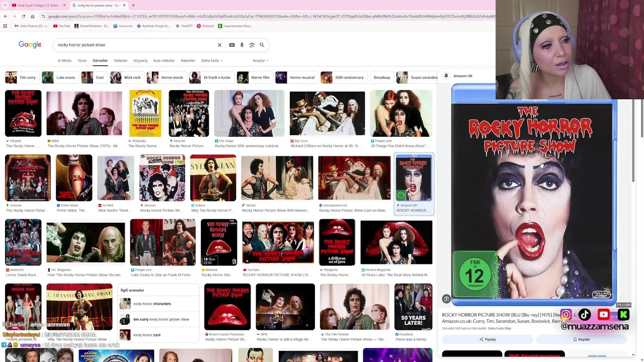
Task: Click the Paylaş share button
Action: coord(487,339)
